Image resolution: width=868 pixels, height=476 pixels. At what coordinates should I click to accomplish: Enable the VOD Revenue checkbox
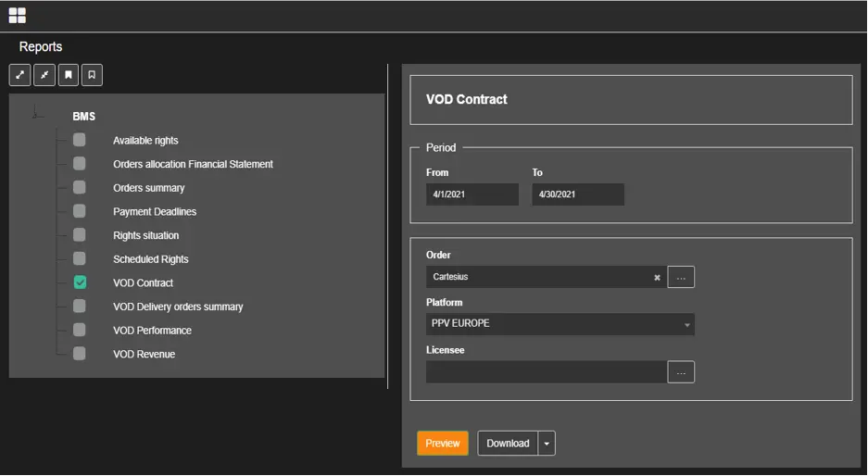(80, 354)
